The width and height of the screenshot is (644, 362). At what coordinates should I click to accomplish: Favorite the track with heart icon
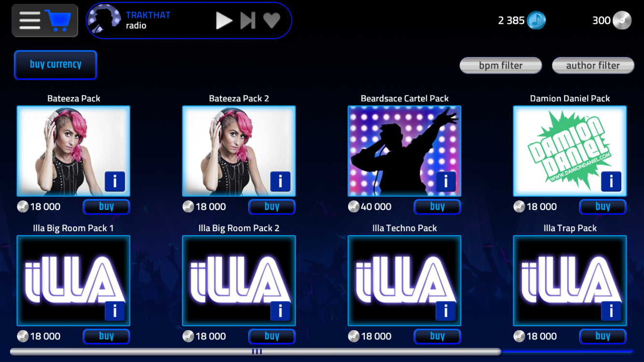coord(272,20)
